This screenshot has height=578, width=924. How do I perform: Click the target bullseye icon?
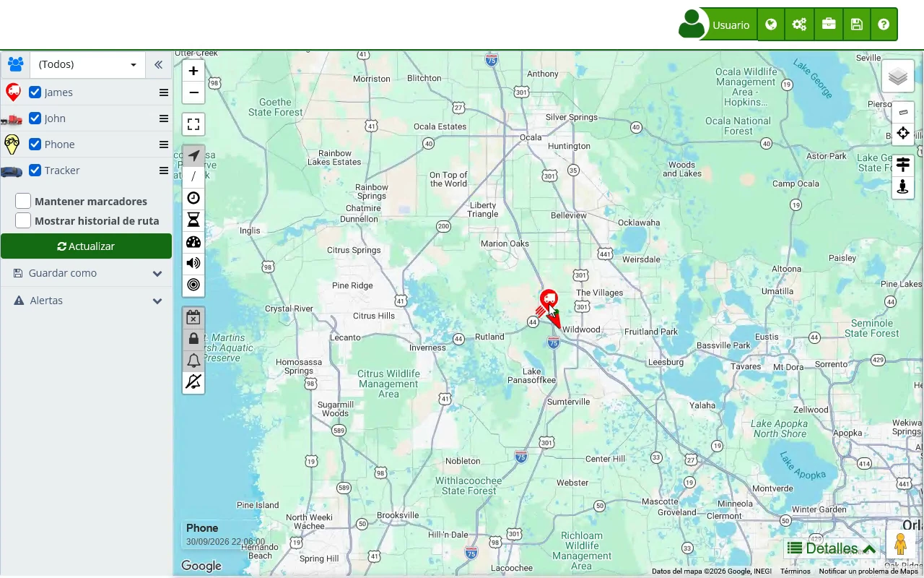pos(193,285)
